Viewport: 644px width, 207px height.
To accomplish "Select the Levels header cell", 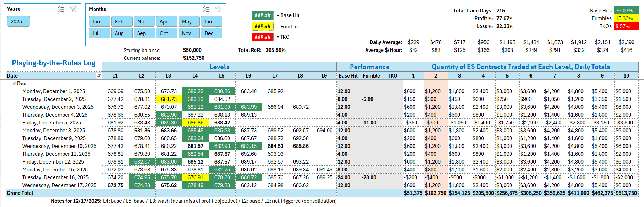I will [x=219, y=67].
